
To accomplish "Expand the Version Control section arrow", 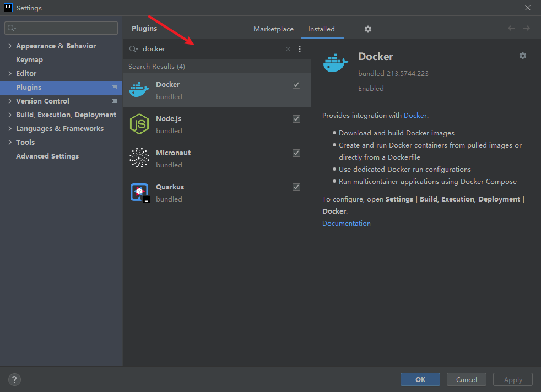I will [10, 101].
